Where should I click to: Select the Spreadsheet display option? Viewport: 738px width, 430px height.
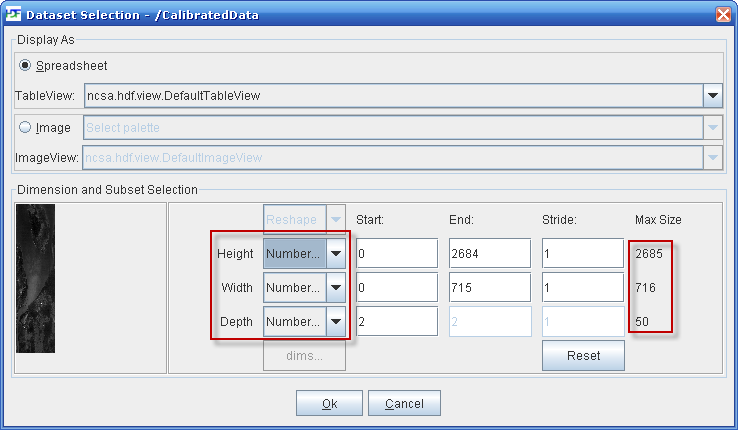(x=26, y=66)
